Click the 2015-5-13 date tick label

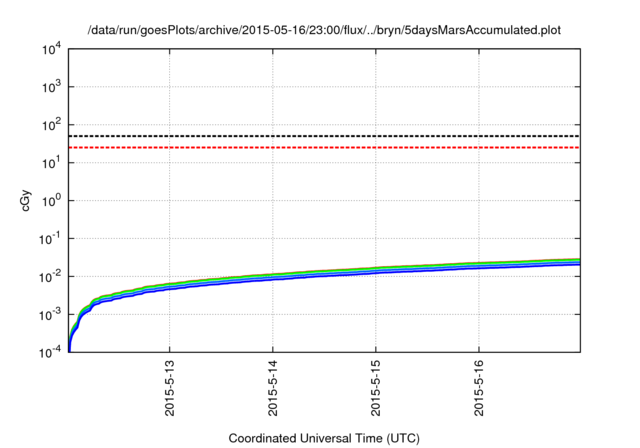[169, 388]
